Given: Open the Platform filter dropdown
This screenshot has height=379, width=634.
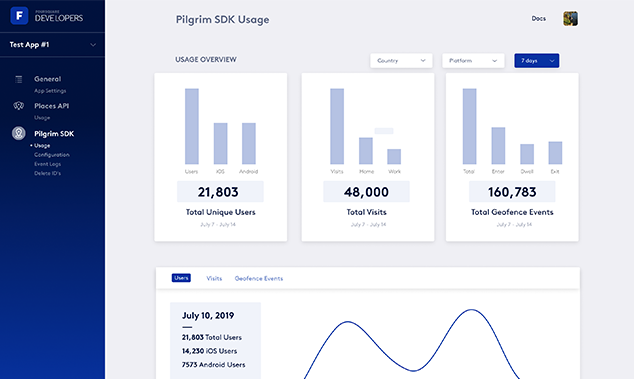Looking at the screenshot, I should pyautogui.click(x=473, y=61).
